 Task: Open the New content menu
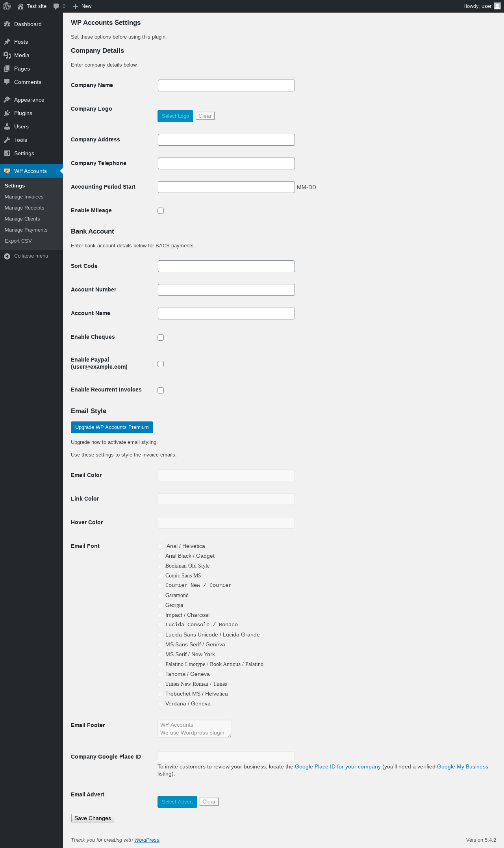pyautogui.click(x=82, y=6)
